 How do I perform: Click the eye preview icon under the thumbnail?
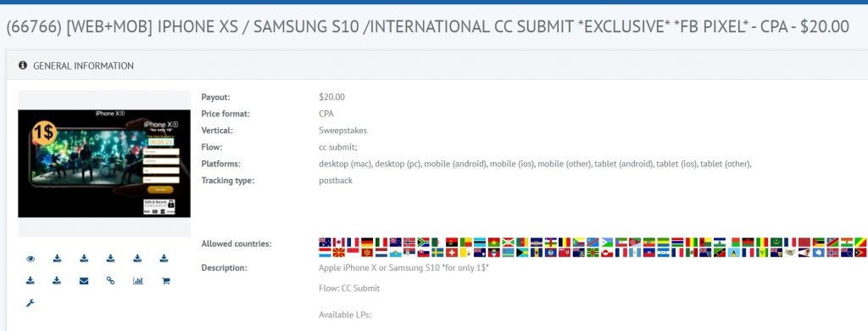(31, 258)
